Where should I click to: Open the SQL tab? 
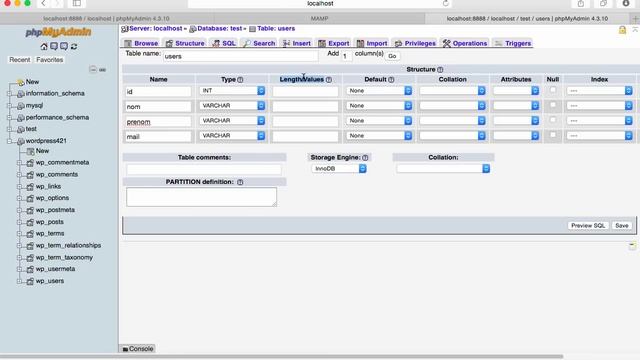(224, 43)
